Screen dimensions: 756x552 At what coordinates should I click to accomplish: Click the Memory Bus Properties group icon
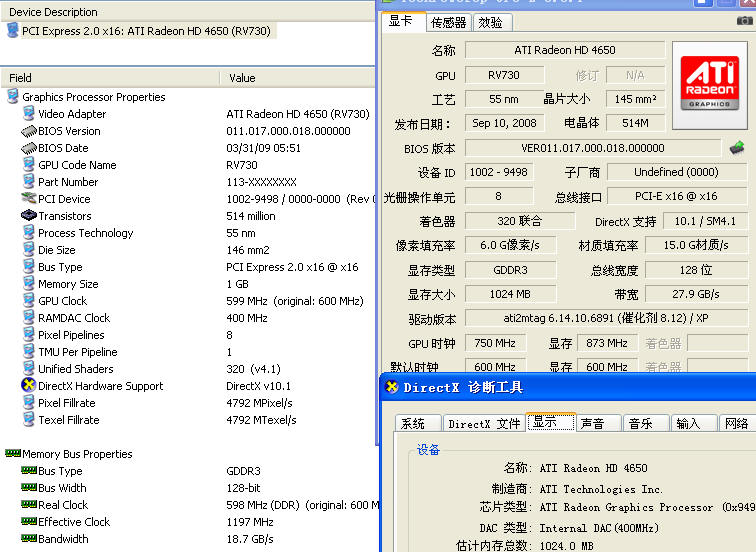(x=13, y=453)
